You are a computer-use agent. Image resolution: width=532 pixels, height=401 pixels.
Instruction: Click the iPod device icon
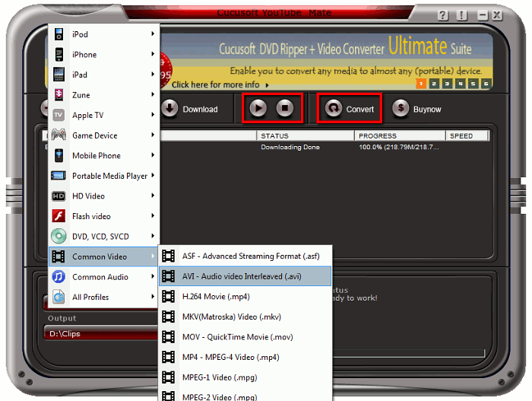pos(59,34)
